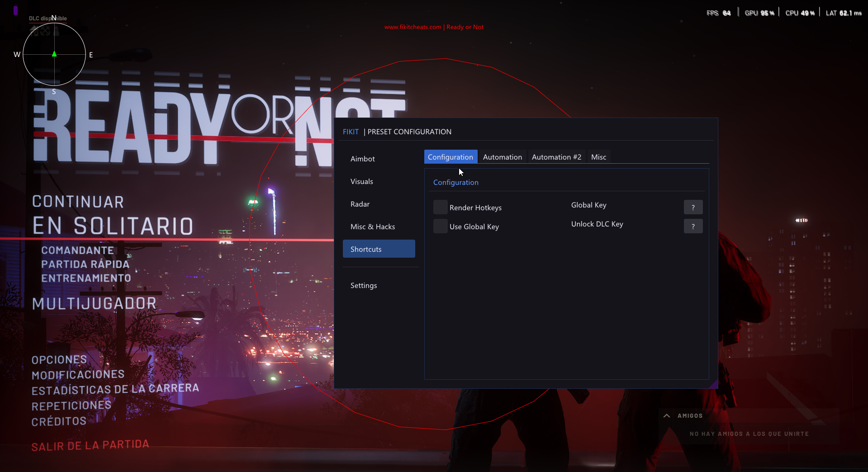Expand the Misc & Hacks section
Screen dimensions: 868x472
pyautogui.click(x=373, y=227)
